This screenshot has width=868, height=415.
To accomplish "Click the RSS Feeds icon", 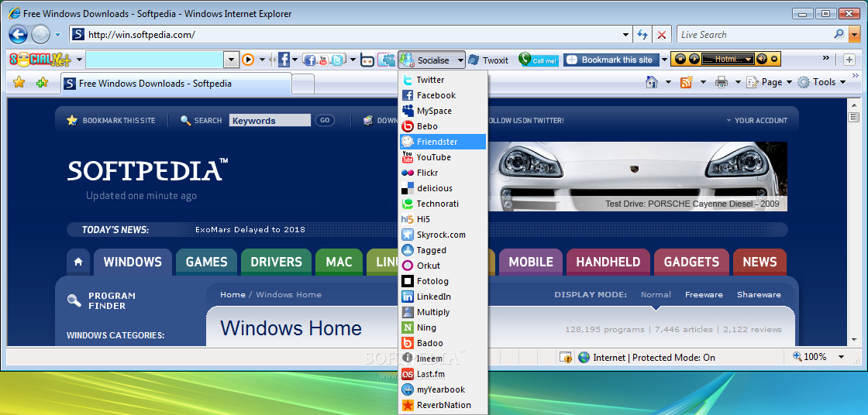I will (x=687, y=82).
